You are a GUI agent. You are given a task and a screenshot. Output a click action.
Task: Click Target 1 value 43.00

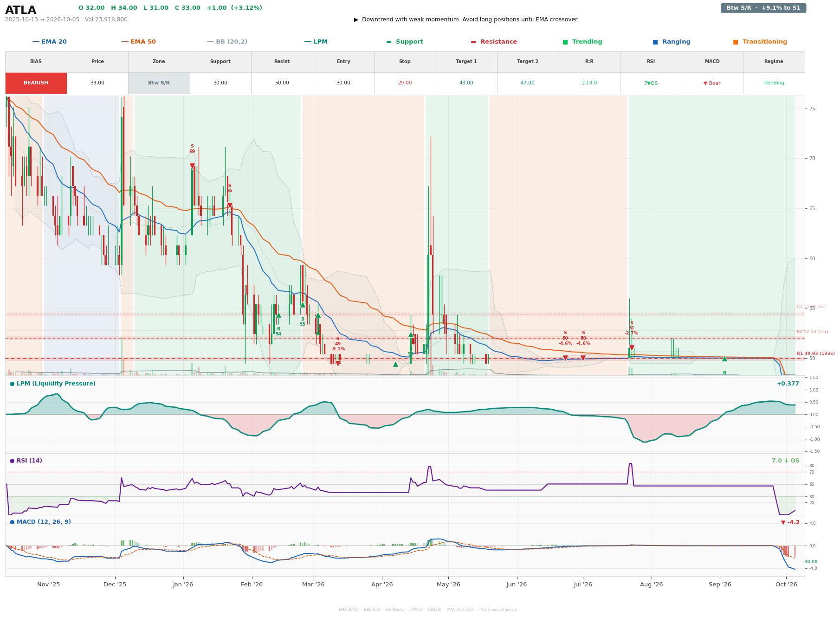pyautogui.click(x=466, y=83)
